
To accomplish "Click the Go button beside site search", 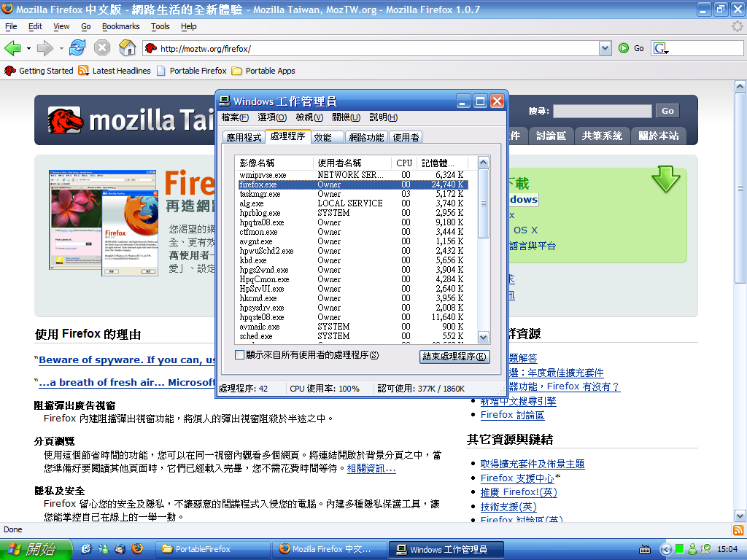I will coord(667,111).
